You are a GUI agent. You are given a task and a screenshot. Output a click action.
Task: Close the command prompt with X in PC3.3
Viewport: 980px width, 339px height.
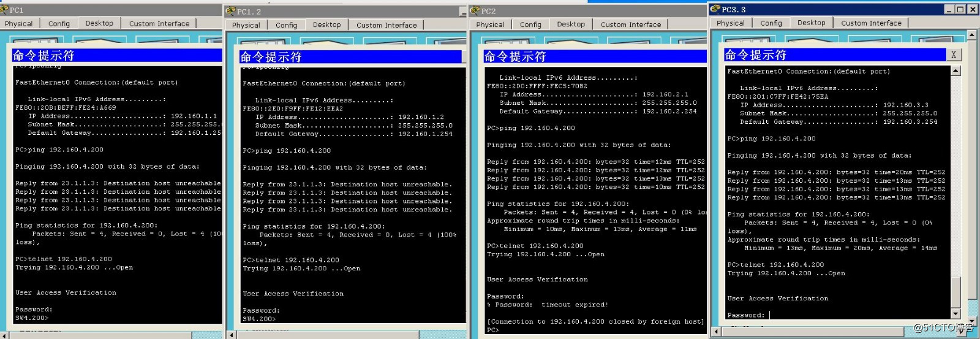pyautogui.click(x=954, y=55)
